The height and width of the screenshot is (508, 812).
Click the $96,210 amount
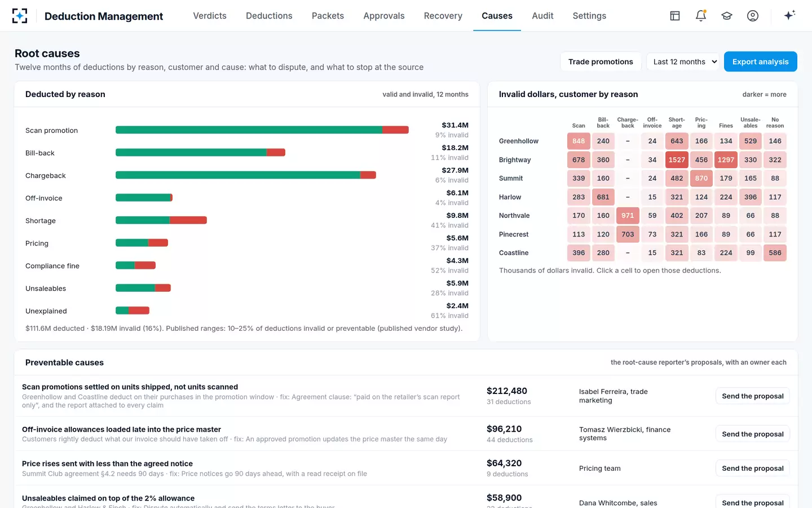click(x=504, y=429)
